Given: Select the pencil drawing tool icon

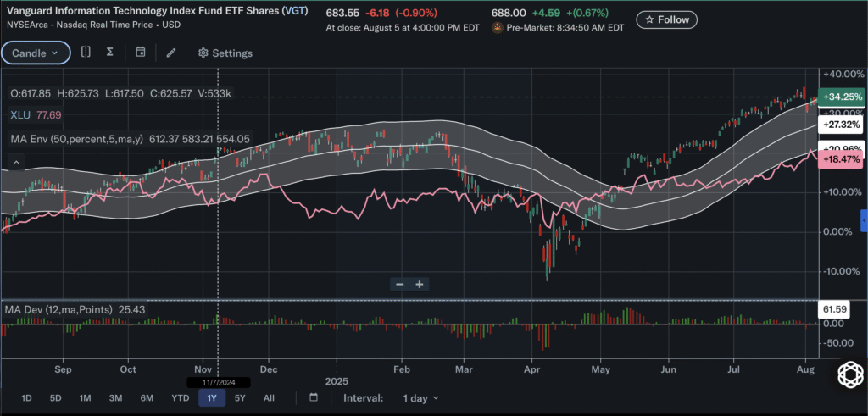Looking at the screenshot, I should click(171, 53).
